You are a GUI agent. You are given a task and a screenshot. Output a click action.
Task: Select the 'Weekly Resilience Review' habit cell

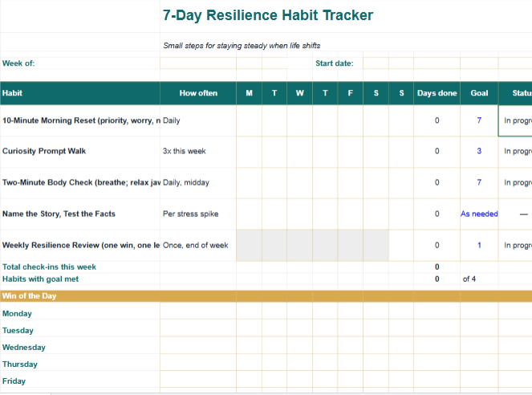[80, 246]
